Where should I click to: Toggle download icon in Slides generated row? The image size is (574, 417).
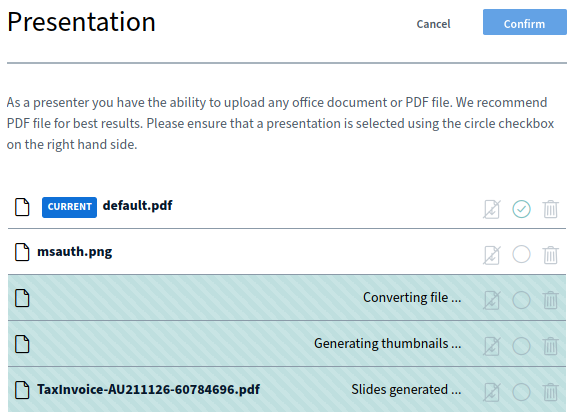pyautogui.click(x=492, y=392)
